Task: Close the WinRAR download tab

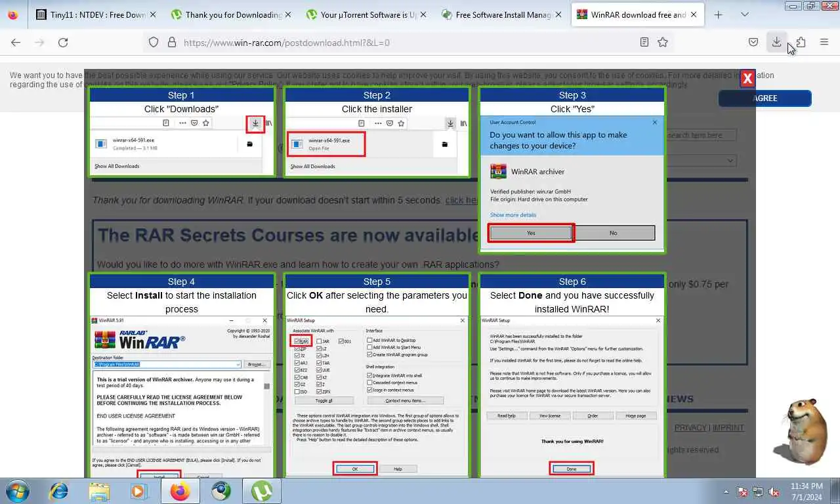Action: (x=694, y=14)
